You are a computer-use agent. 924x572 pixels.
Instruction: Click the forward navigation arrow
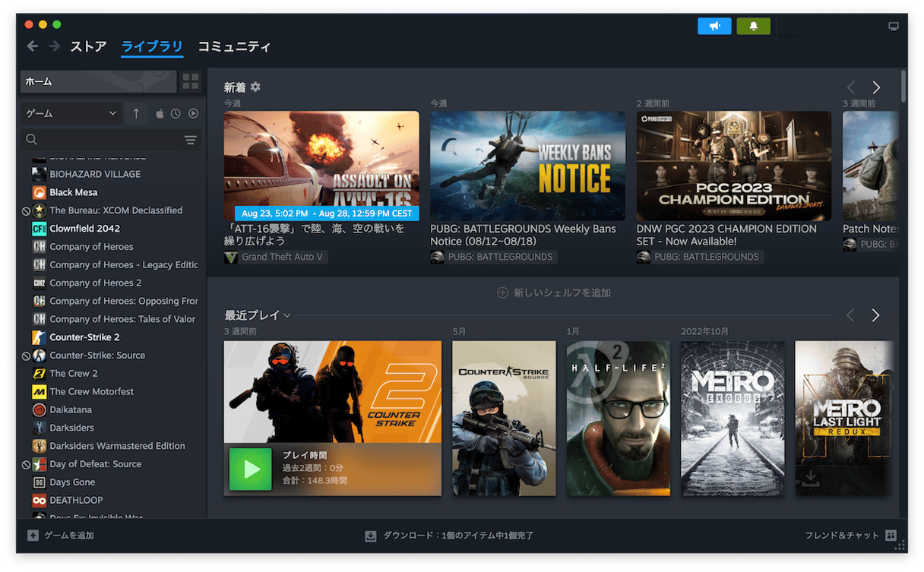pos(55,46)
